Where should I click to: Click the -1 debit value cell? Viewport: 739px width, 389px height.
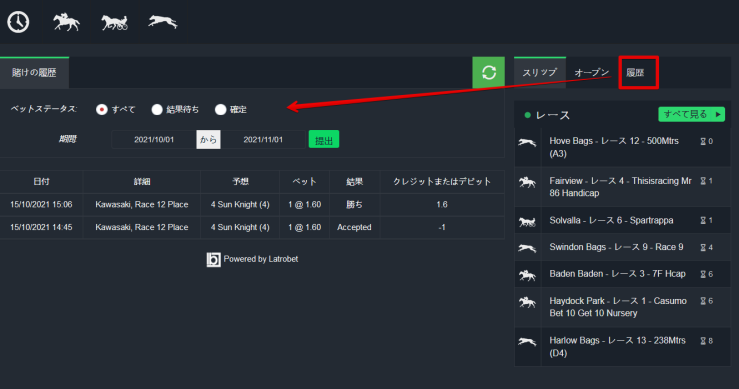(x=442, y=227)
